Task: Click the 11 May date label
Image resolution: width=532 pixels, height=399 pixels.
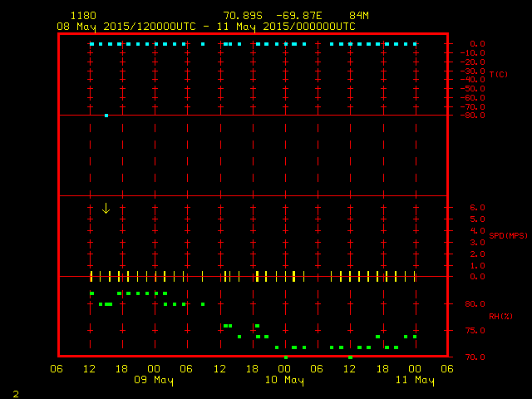Action: click(415, 381)
